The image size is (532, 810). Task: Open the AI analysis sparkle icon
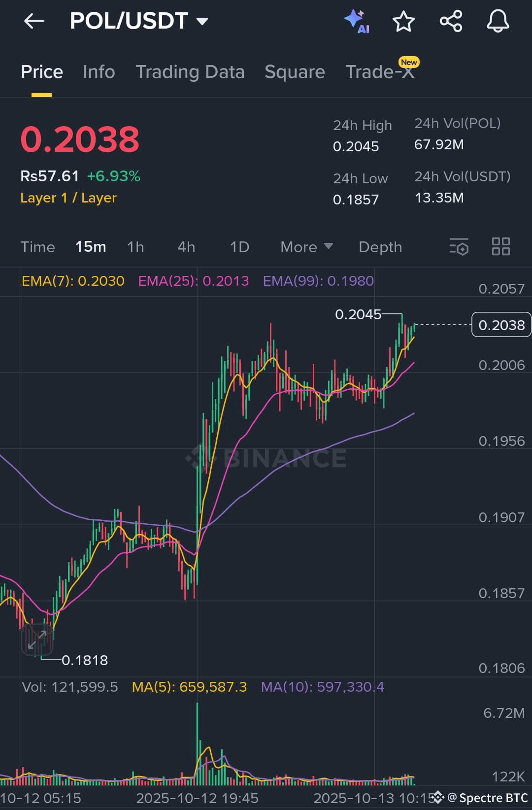[x=357, y=21]
